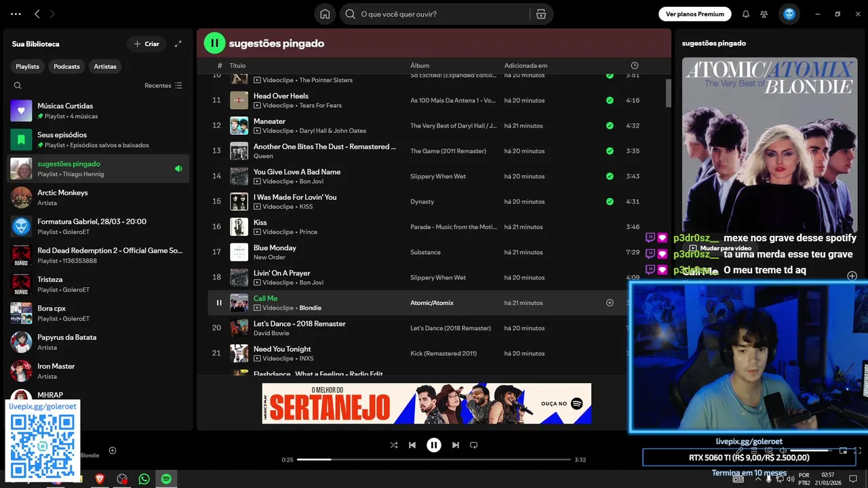Open Seus episódios in the library

tap(98, 140)
